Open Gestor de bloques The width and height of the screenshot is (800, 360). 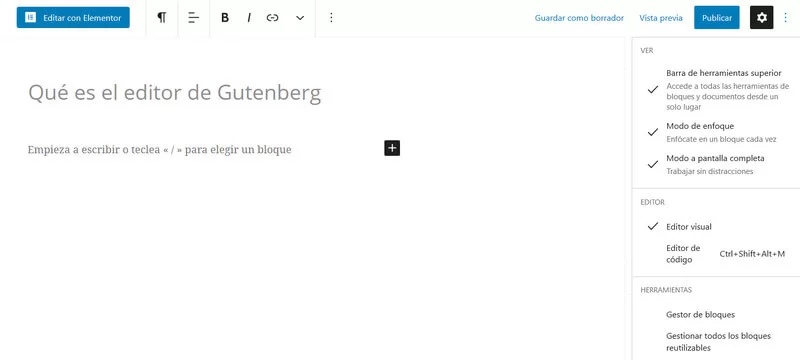pos(716,315)
